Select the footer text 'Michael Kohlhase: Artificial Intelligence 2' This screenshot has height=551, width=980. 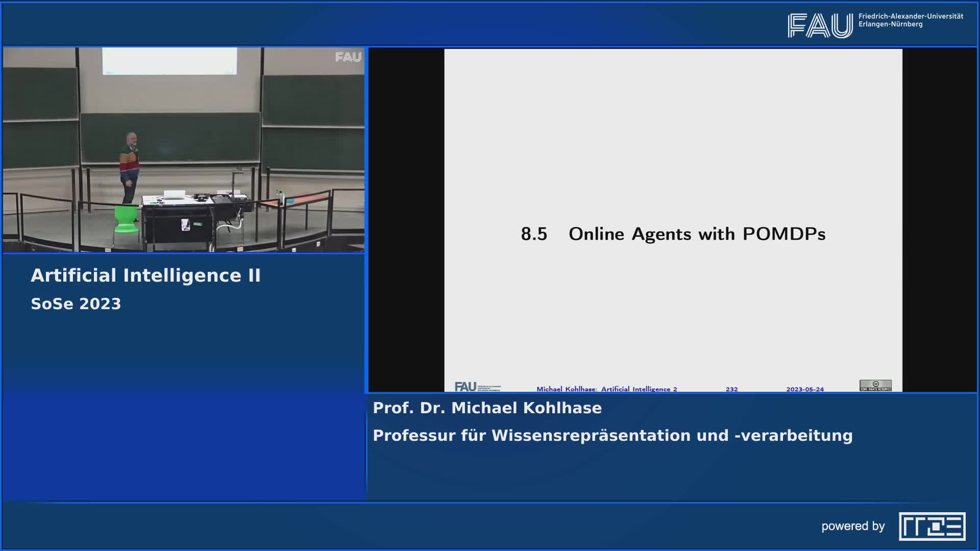(x=606, y=388)
